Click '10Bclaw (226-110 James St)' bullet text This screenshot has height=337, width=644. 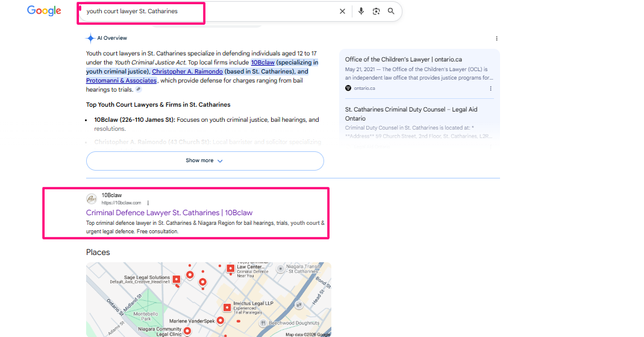click(x=135, y=119)
